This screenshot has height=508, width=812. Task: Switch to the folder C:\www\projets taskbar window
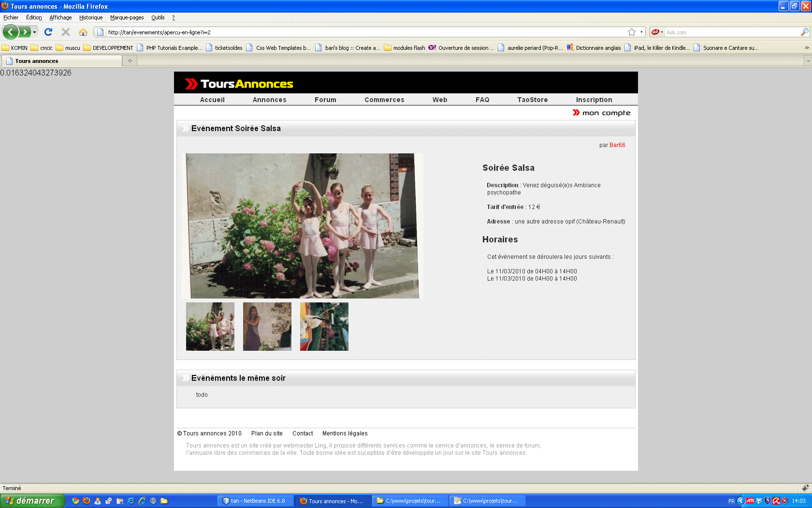(410, 501)
